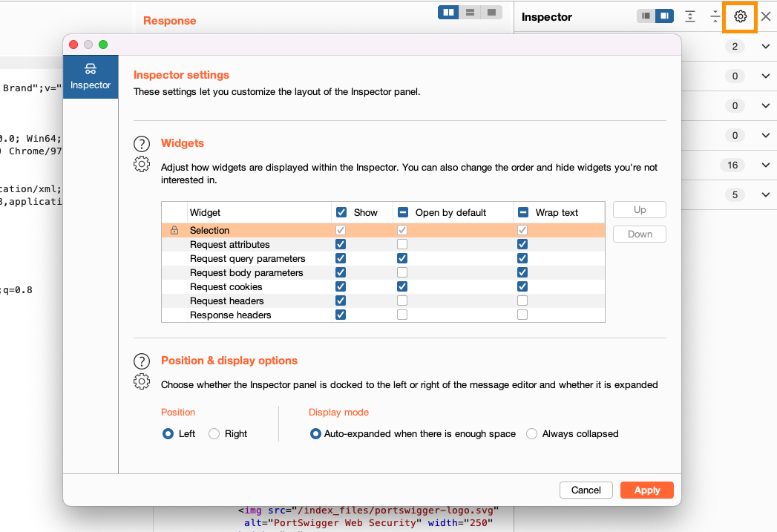The image size is (777, 532).
Task: Select the Request headers row label
Action: [227, 301]
